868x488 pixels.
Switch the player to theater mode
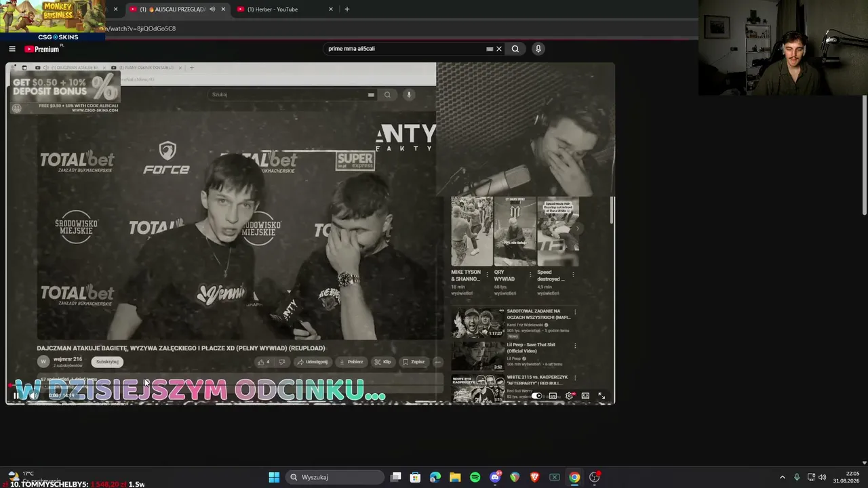[x=585, y=396]
